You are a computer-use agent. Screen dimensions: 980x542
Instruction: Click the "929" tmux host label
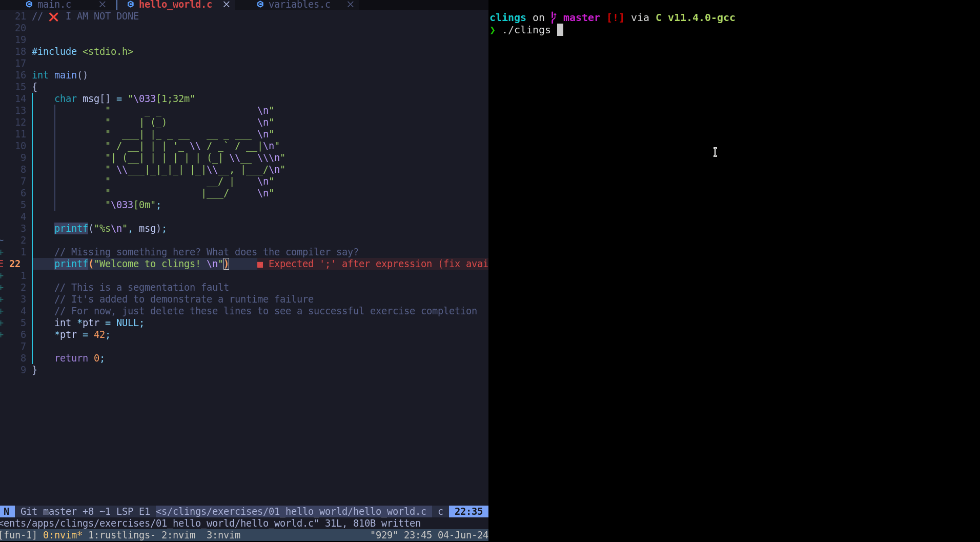point(384,535)
